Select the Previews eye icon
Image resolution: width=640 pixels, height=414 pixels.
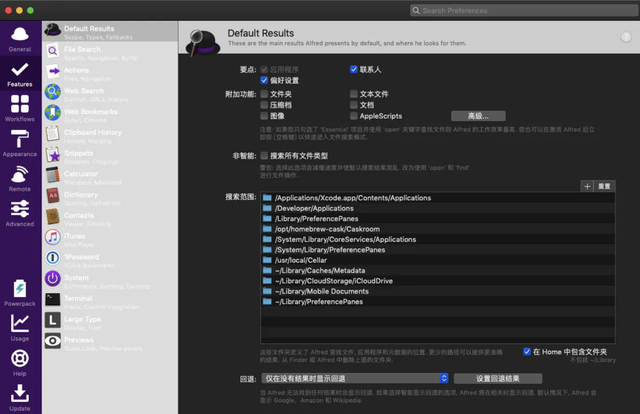click(x=53, y=342)
